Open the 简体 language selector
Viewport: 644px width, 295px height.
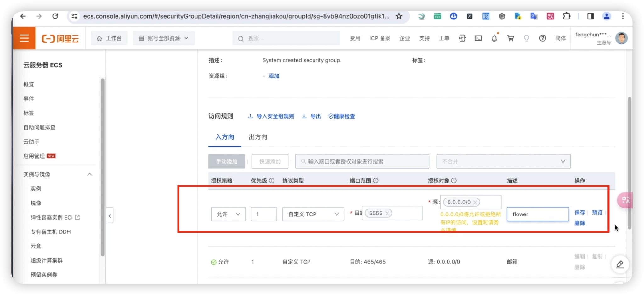[560, 38]
